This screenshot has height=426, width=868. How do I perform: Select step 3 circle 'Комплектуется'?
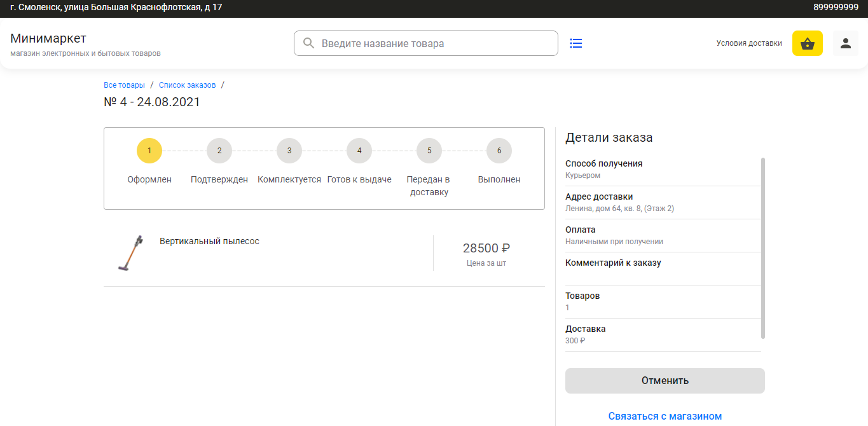click(289, 151)
